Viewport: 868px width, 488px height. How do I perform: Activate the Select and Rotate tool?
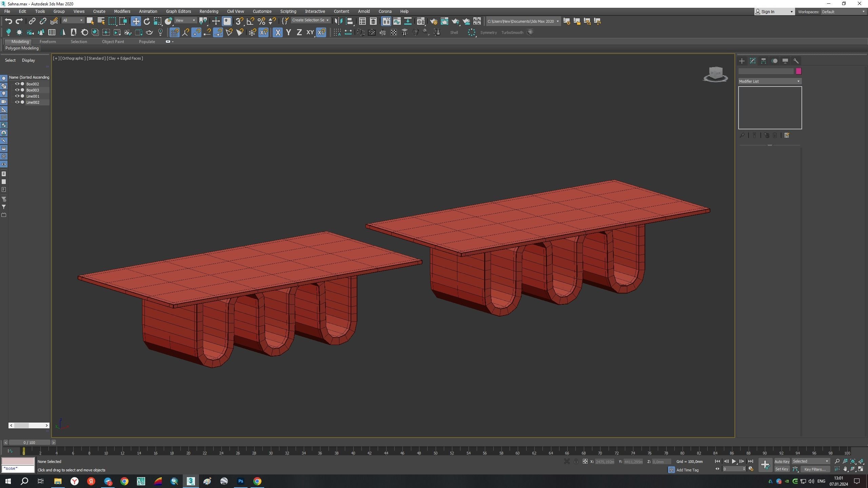click(147, 21)
